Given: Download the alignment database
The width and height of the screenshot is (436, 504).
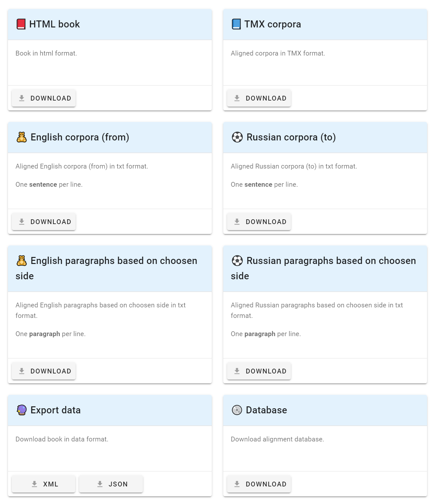Looking at the screenshot, I should point(259,484).
